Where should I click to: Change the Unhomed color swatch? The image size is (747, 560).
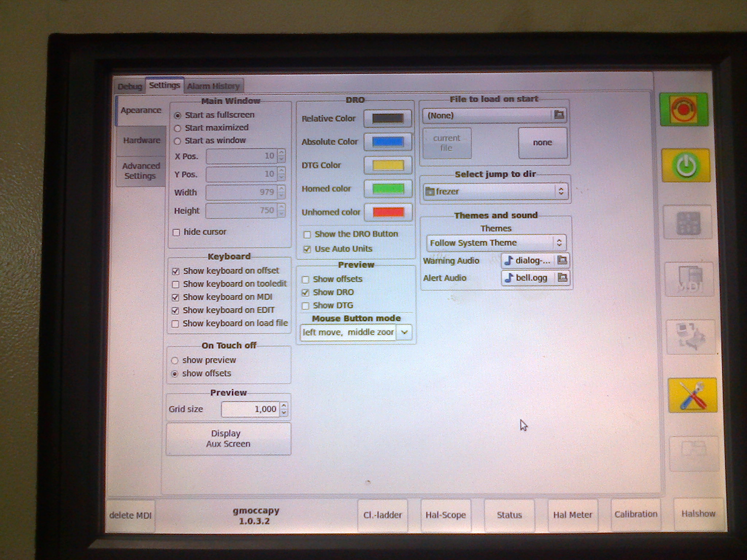click(x=388, y=212)
